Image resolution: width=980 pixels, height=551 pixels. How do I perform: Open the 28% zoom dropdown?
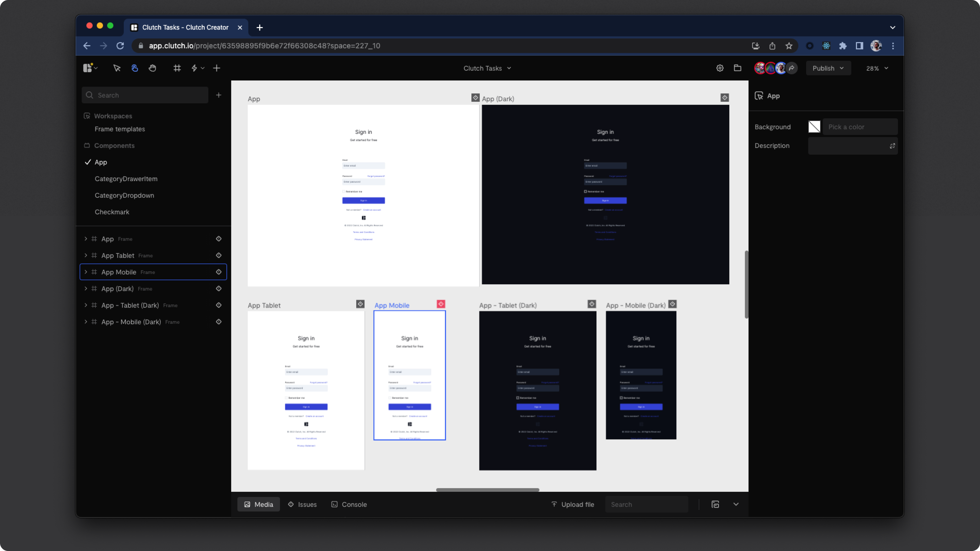point(877,68)
